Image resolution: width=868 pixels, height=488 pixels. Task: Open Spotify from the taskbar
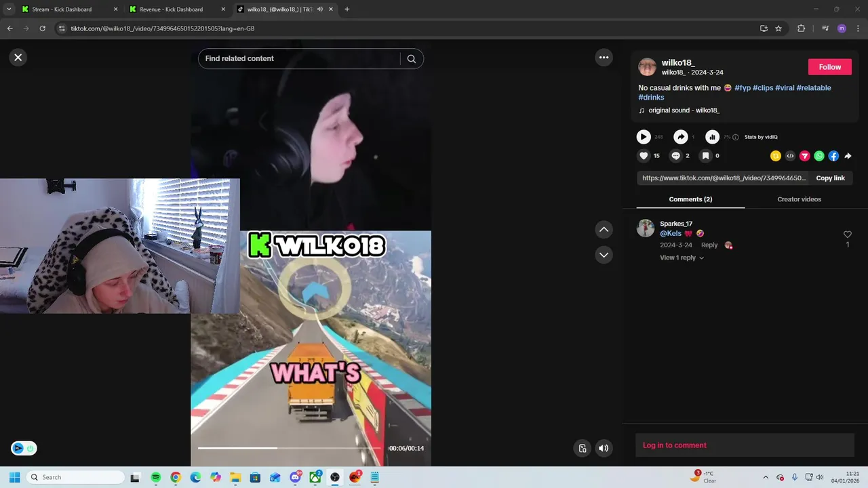click(x=156, y=477)
